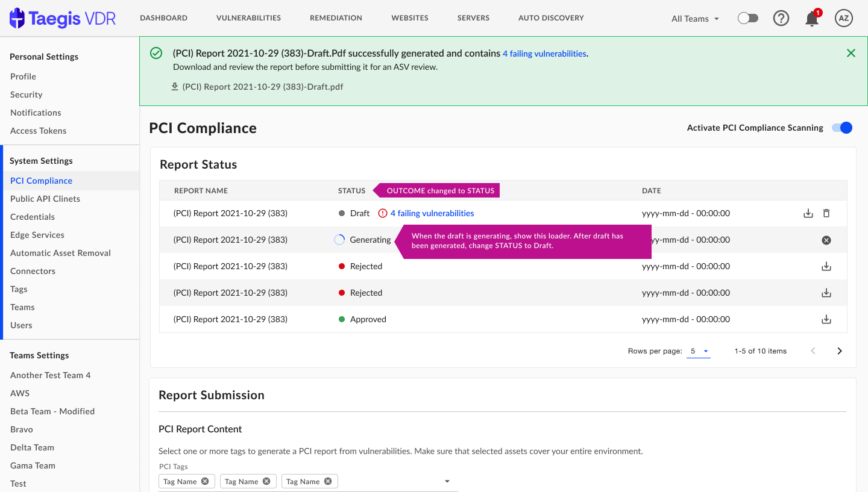868x492 pixels.
Task: Download the Approved report
Action: [826, 319]
